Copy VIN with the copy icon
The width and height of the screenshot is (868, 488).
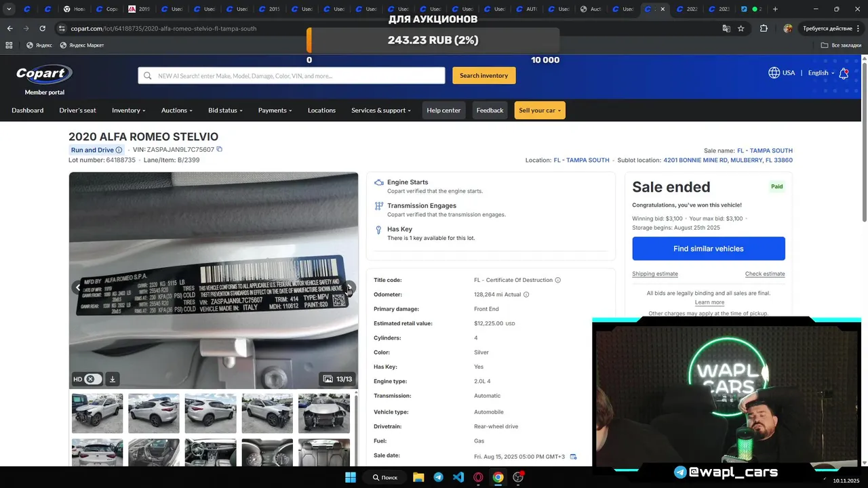click(x=219, y=149)
